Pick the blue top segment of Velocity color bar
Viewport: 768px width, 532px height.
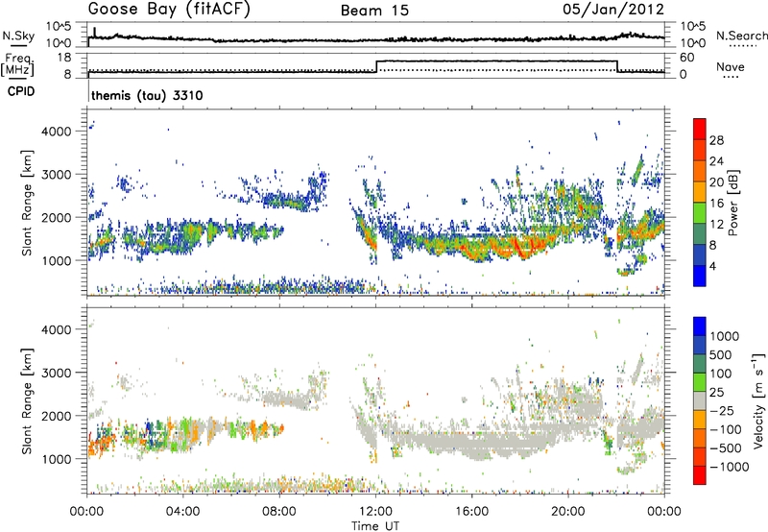coord(700,326)
